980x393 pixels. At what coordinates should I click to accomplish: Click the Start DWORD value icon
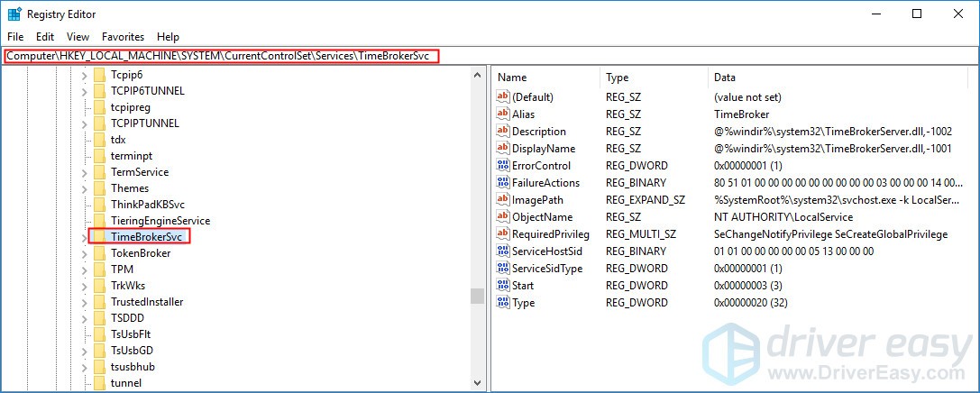tap(503, 285)
